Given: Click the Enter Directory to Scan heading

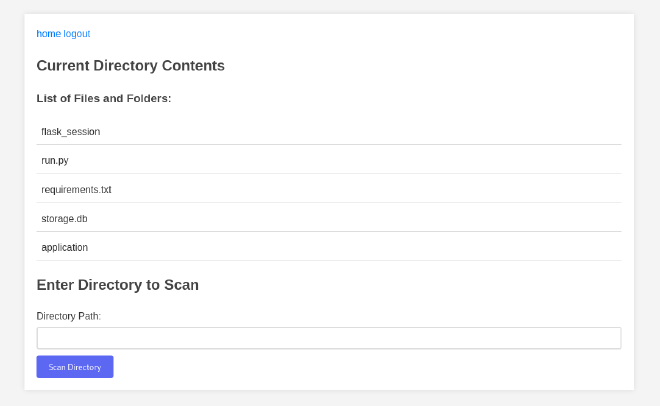Looking at the screenshot, I should [x=117, y=285].
